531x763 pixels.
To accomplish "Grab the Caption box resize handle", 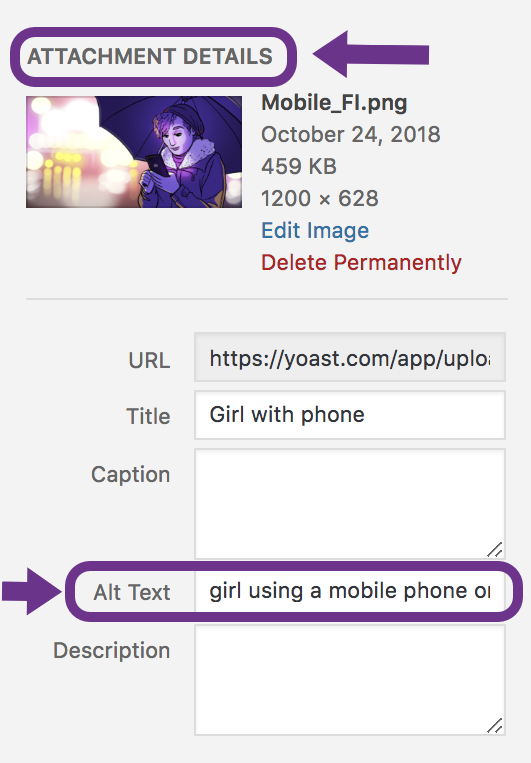I will 495,549.
